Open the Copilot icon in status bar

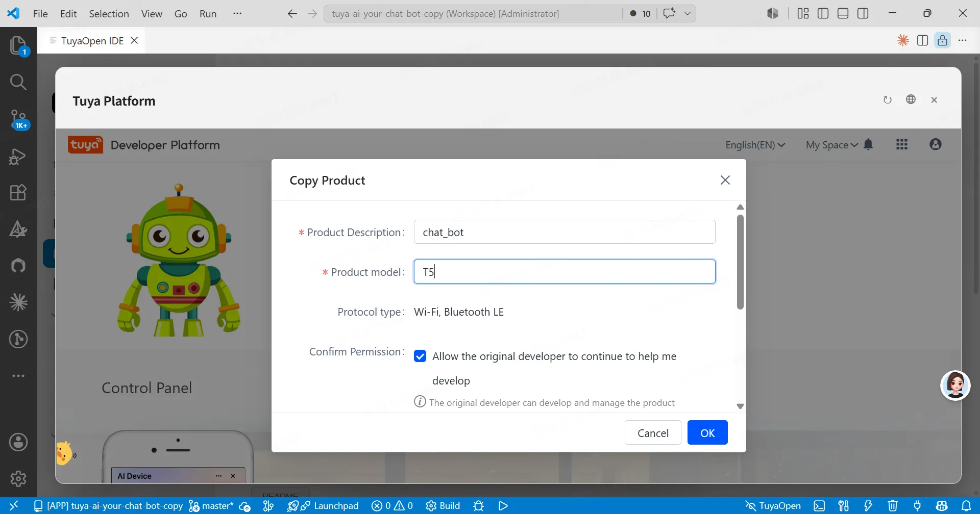click(942, 506)
